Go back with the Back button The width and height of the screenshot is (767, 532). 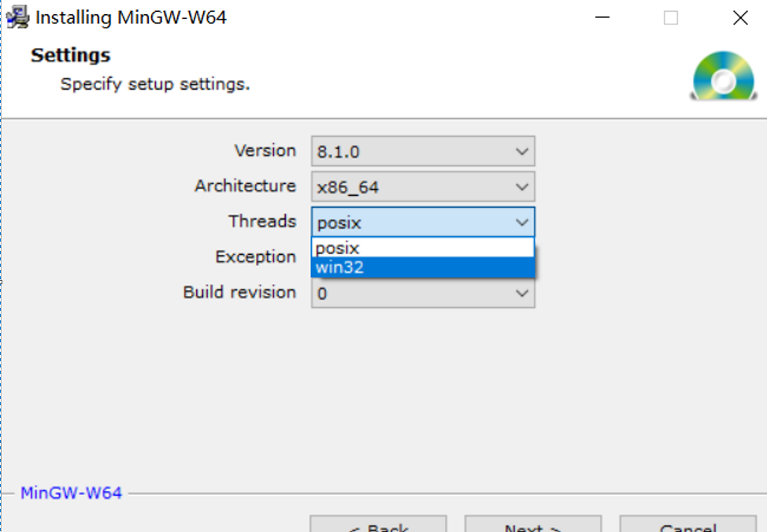coord(378,524)
